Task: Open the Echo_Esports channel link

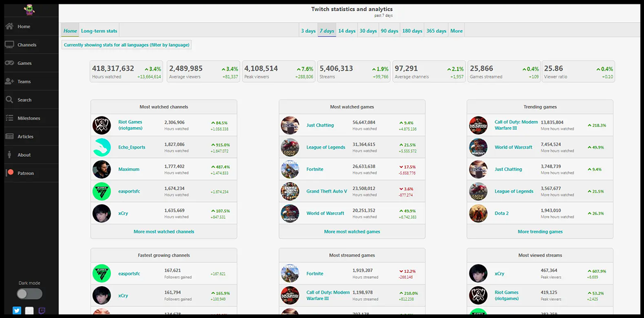Action: pos(131,147)
